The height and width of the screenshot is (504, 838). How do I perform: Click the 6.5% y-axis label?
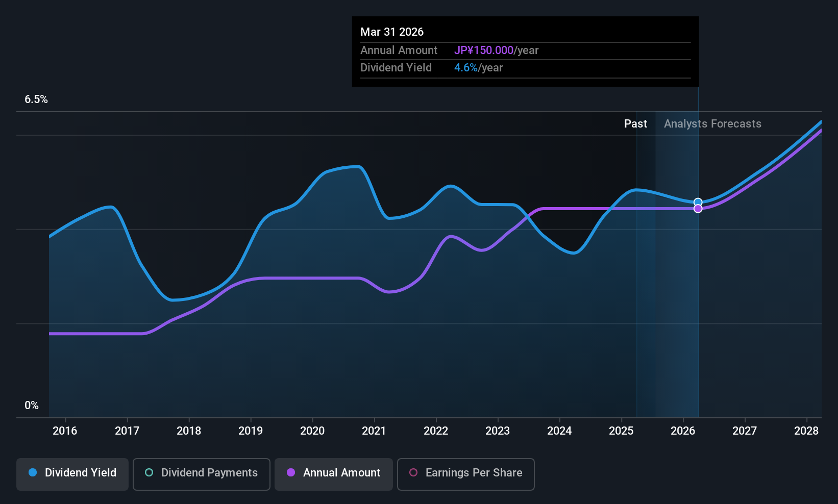click(x=36, y=99)
